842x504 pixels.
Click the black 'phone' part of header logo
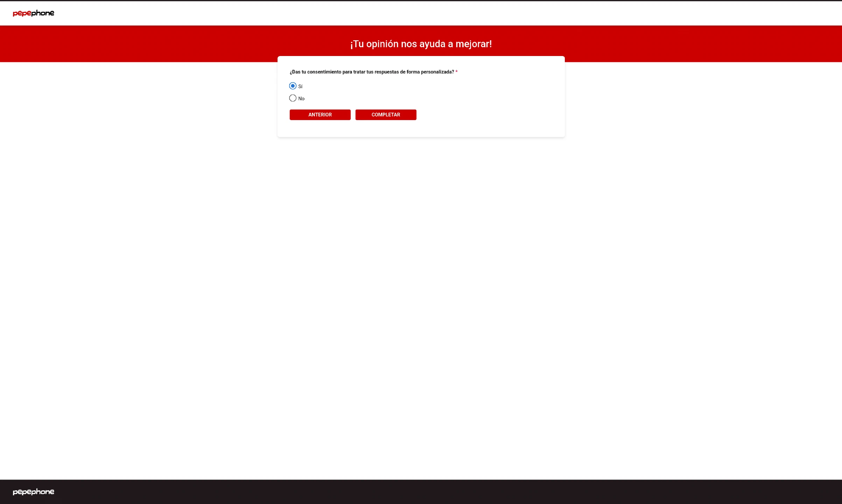point(43,13)
